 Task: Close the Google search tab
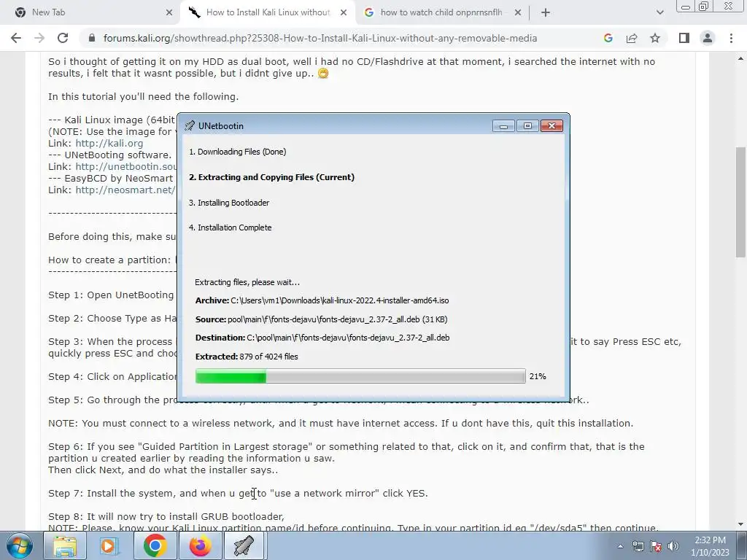click(518, 12)
